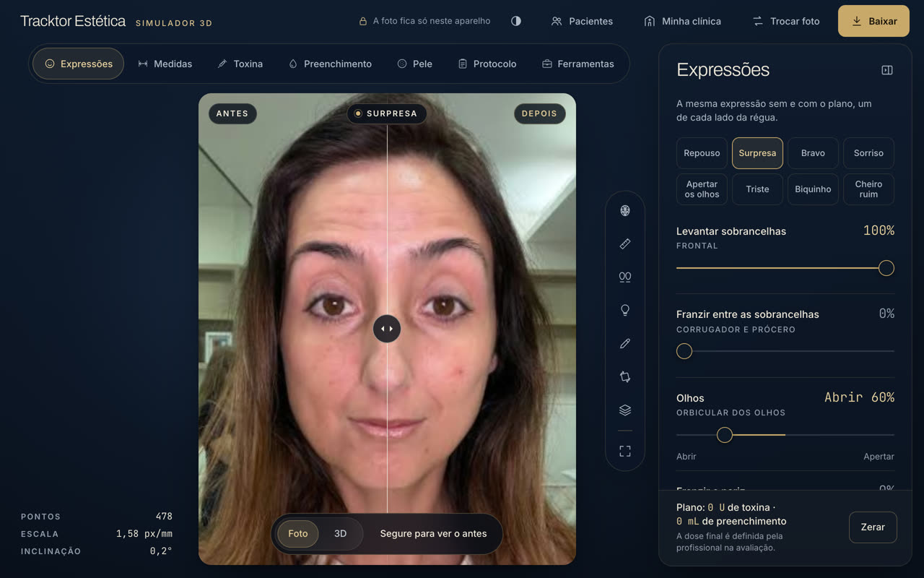
Task: Click the Zerar reset button
Action: tap(873, 527)
